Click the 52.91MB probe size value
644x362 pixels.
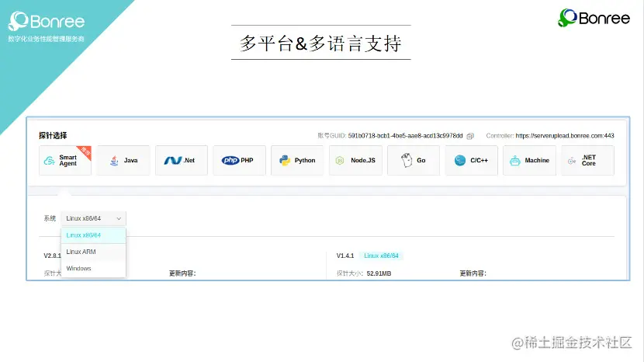tap(379, 273)
